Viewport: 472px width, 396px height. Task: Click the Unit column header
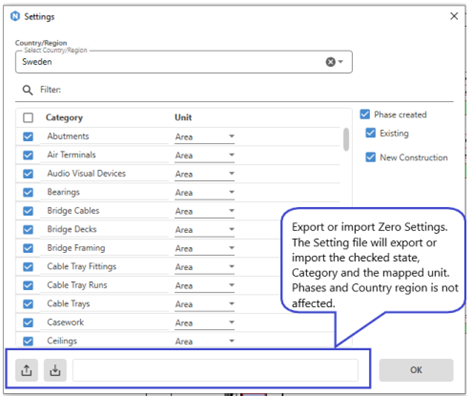tap(183, 117)
